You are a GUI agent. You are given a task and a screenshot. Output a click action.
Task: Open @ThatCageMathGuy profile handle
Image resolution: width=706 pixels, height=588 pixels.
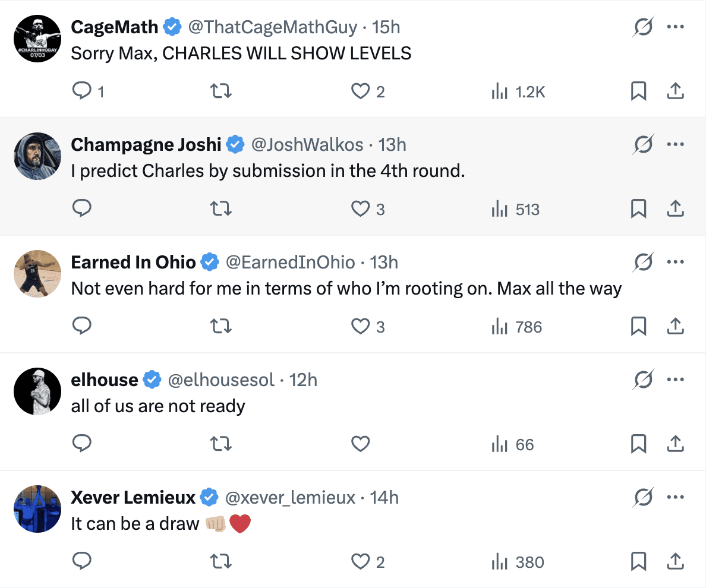pos(273,27)
